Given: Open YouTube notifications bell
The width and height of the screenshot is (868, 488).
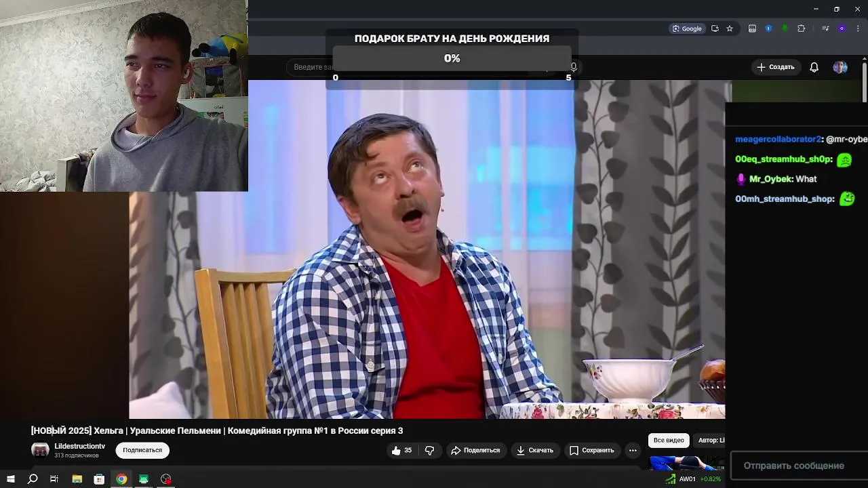Looking at the screenshot, I should (x=814, y=67).
